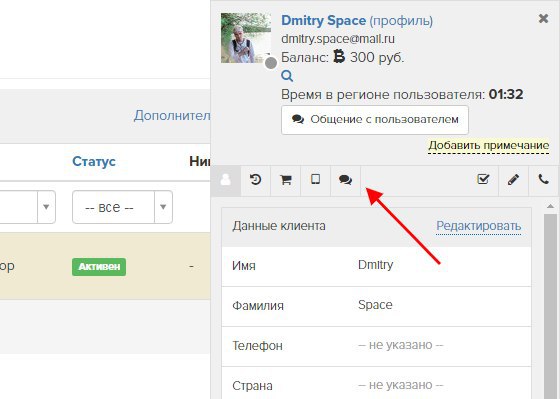This screenshot has width=560, height=399.
Task: Click the pencil edit icon
Action: (513, 179)
